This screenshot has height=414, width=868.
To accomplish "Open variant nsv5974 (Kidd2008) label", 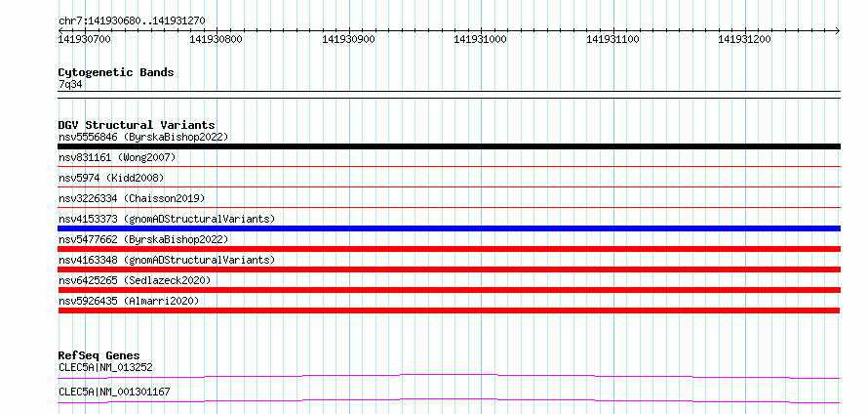I will click(111, 178).
